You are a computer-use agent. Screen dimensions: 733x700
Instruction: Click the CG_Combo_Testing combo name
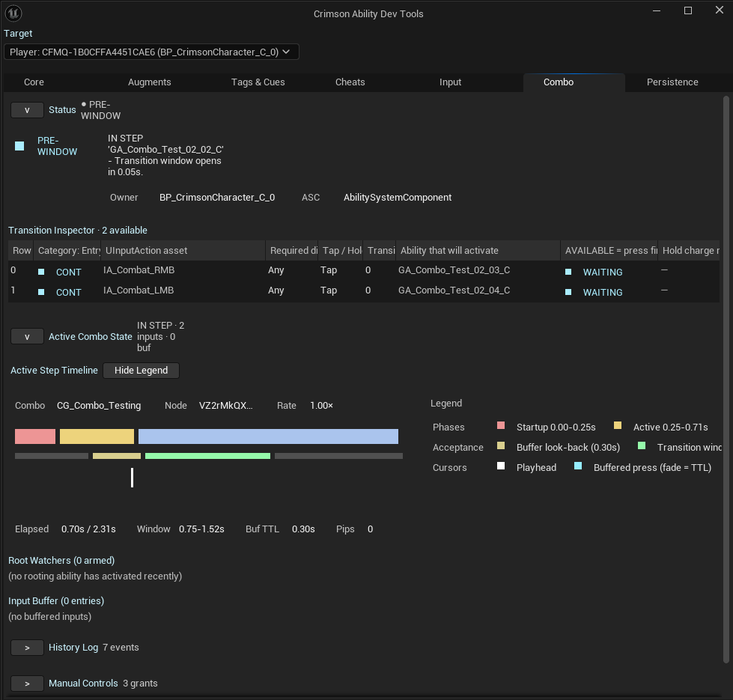tap(99, 406)
